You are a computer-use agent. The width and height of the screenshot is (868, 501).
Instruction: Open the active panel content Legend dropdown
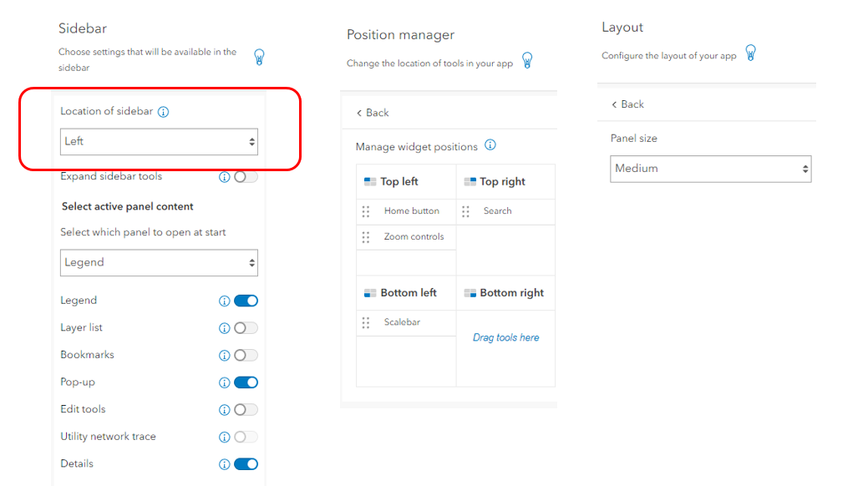point(159,262)
